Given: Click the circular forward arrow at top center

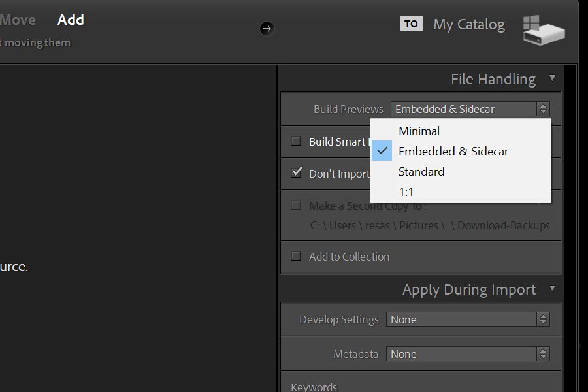Looking at the screenshot, I should click(x=266, y=29).
